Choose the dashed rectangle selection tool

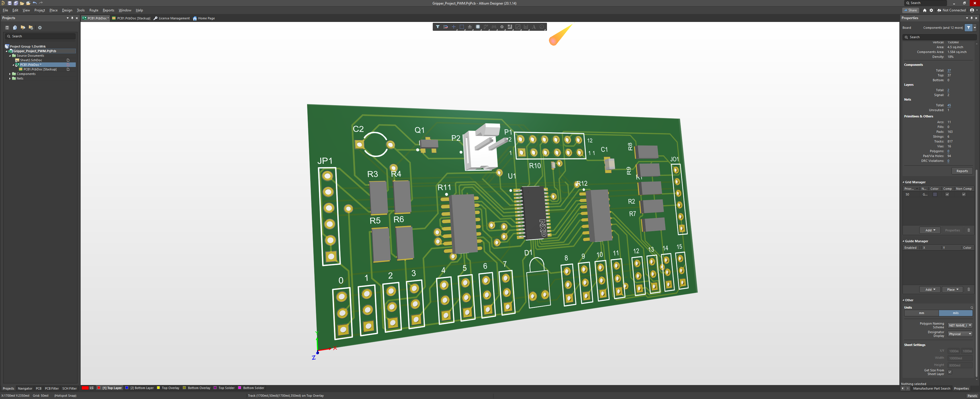point(462,27)
